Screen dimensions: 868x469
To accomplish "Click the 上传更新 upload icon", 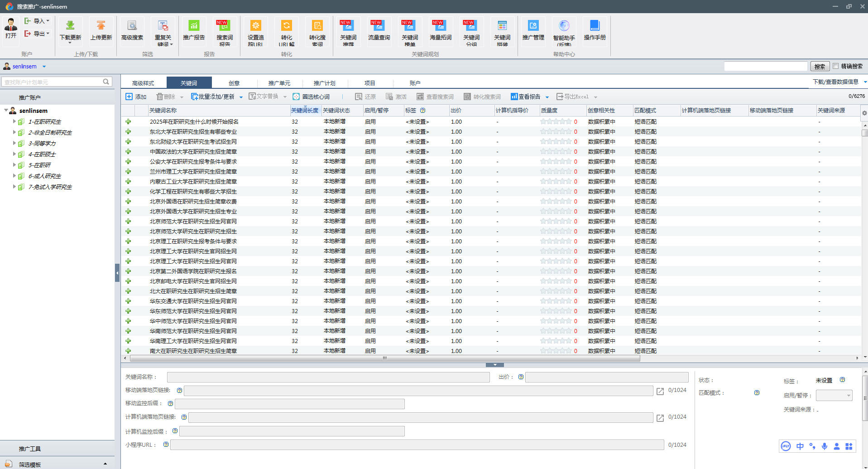I will [101, 26].
